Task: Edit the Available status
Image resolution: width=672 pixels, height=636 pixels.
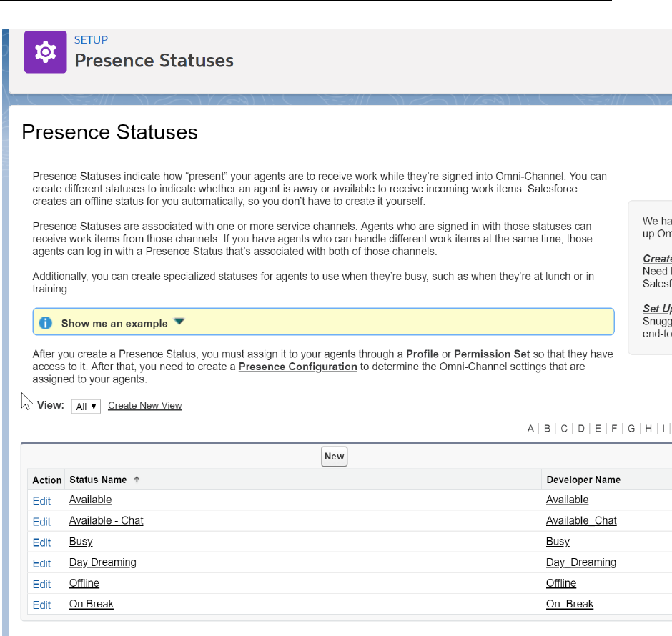Action: (x=41, y=500)
